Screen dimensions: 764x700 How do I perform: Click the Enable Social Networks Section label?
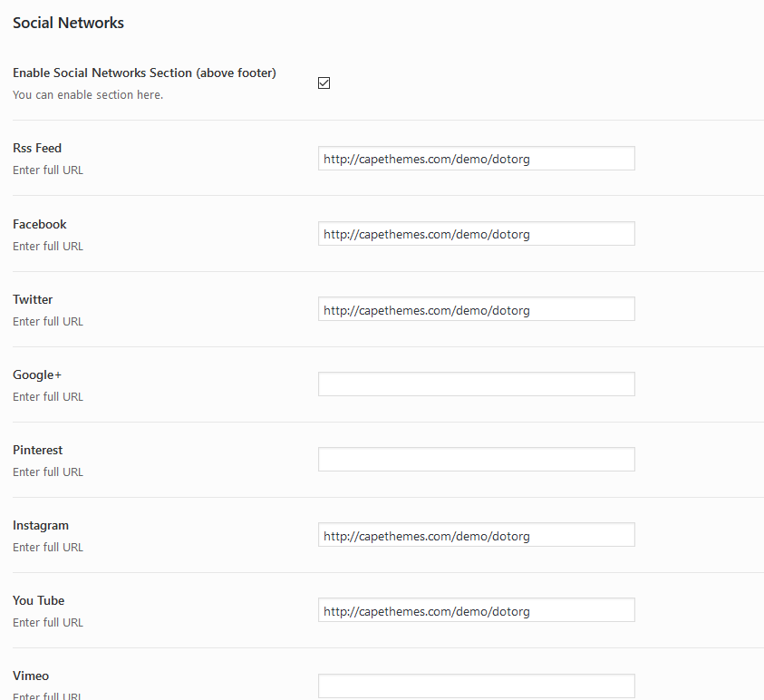(x=144, y=73)
